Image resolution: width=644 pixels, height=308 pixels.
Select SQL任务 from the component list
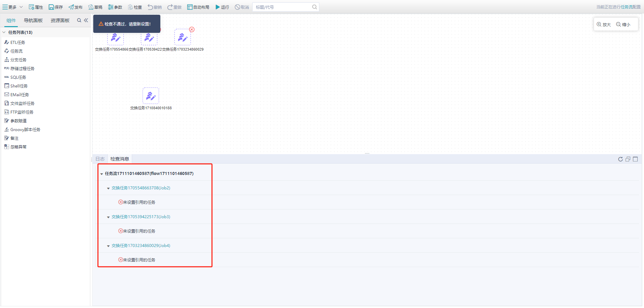pyautogui.click(x=18, y=77)
